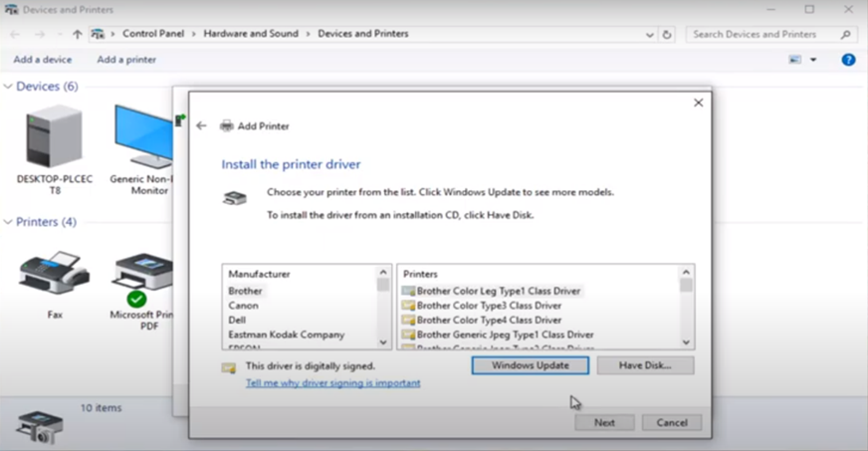This screenshot has width=868, height=451.
Task: Click the Manufacturer column header
Action: pyautogui.click(x=259, y=274)
